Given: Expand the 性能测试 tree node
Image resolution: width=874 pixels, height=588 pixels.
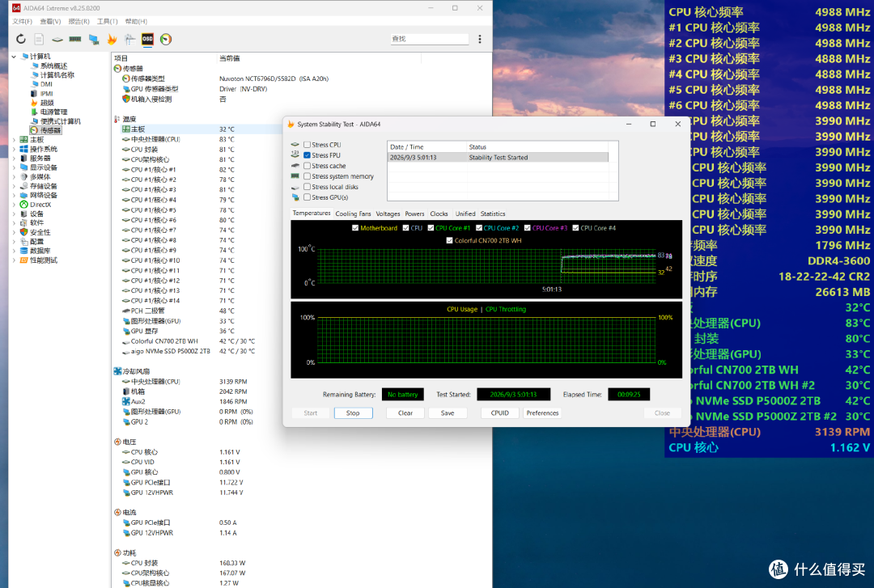Looking at the screenshot, I should pyautogui.click(x=14, y=260).
